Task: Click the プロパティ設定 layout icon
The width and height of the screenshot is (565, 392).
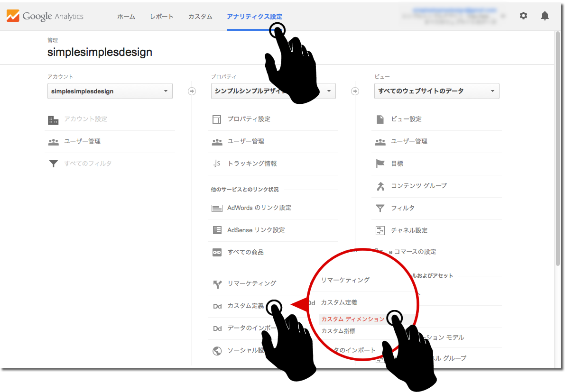Action: (x=217, y=119)
